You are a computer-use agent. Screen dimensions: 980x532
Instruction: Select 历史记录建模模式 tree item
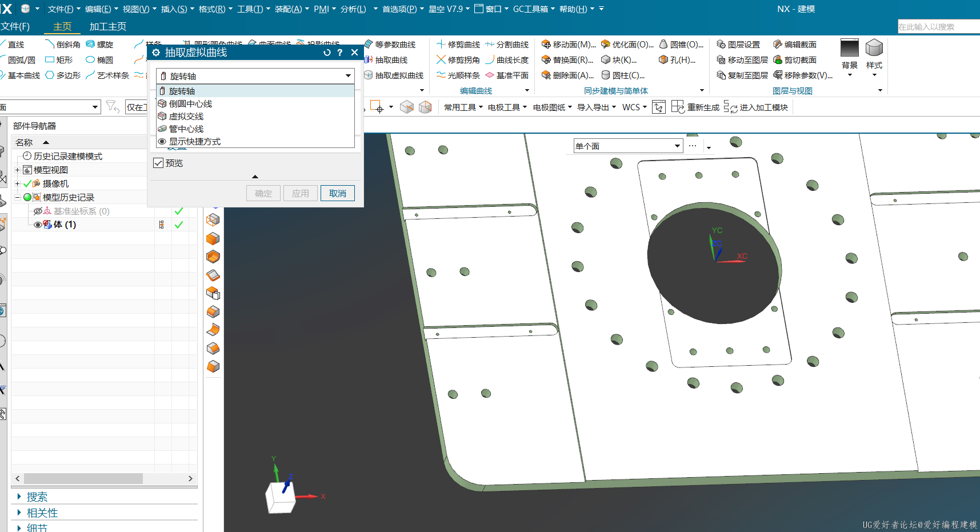click(x=62, y=157)
